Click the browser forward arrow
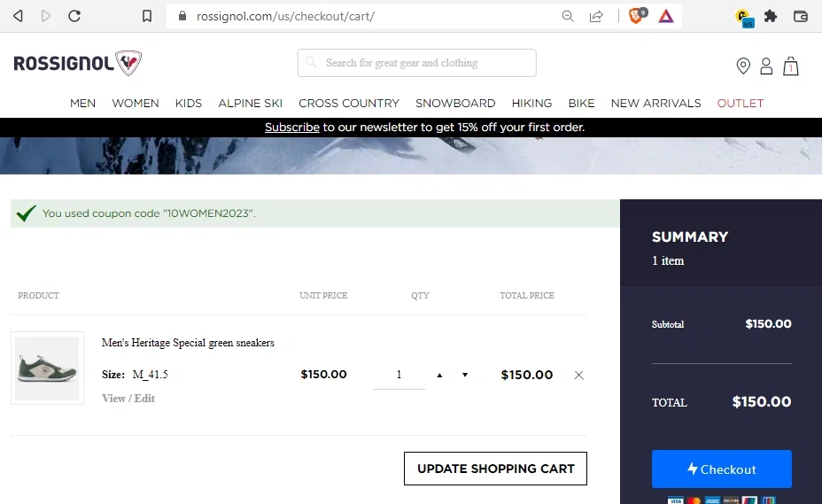Viewport: 822px width, 504px height. click(45, 16)
